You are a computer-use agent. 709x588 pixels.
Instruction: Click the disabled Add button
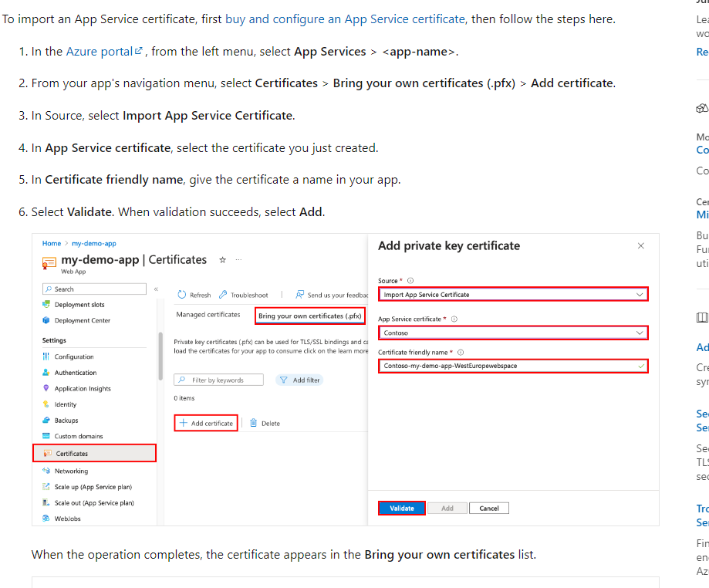coord(447,508)
